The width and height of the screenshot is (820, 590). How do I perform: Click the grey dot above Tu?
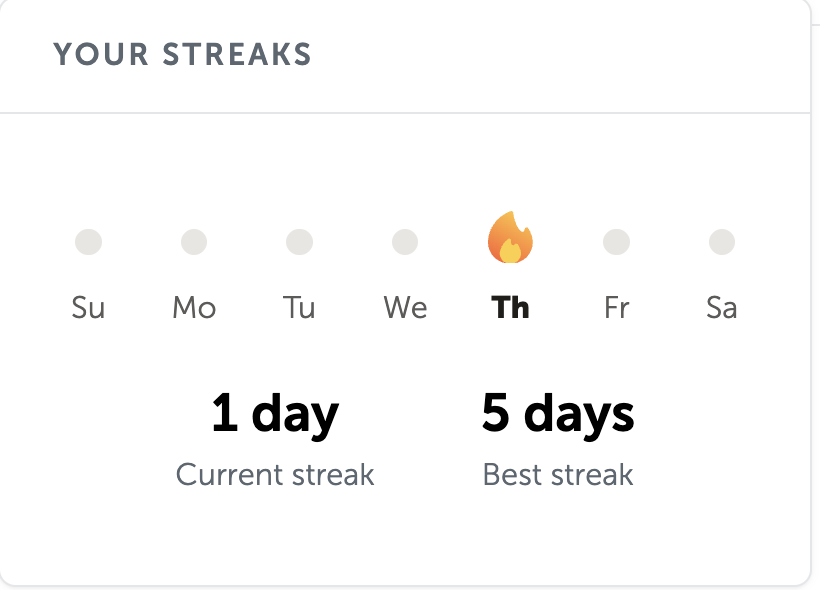click(299, 242)
